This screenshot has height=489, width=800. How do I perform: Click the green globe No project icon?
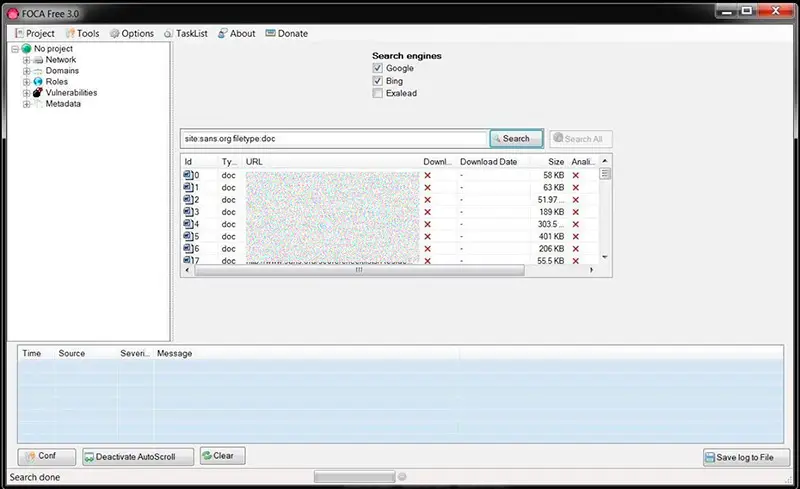tap(27, 48)
